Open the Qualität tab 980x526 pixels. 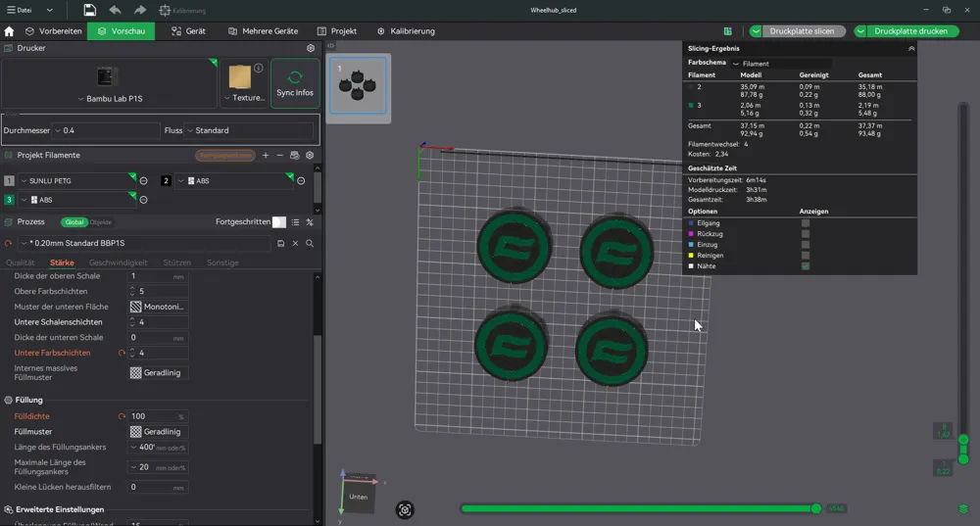(20, 263)
